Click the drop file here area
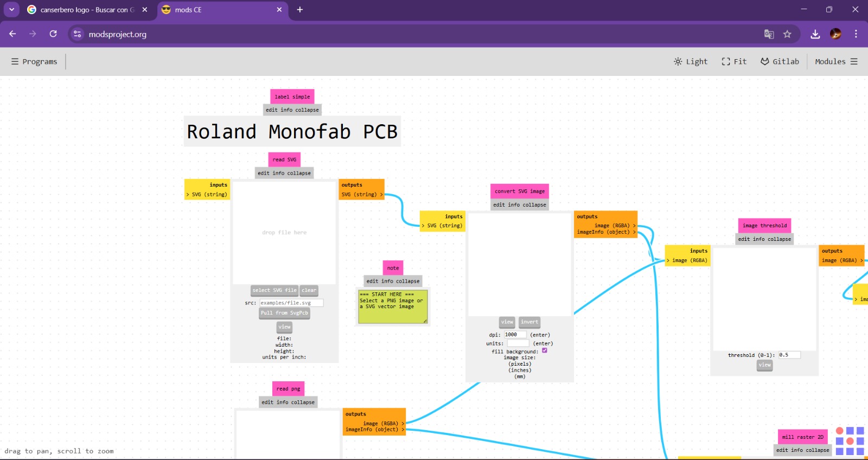The height and width of the screenshot is (460, 868). [284, 233]
